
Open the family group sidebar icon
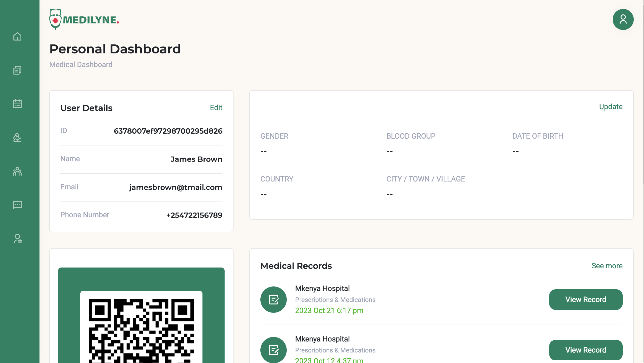17,171
